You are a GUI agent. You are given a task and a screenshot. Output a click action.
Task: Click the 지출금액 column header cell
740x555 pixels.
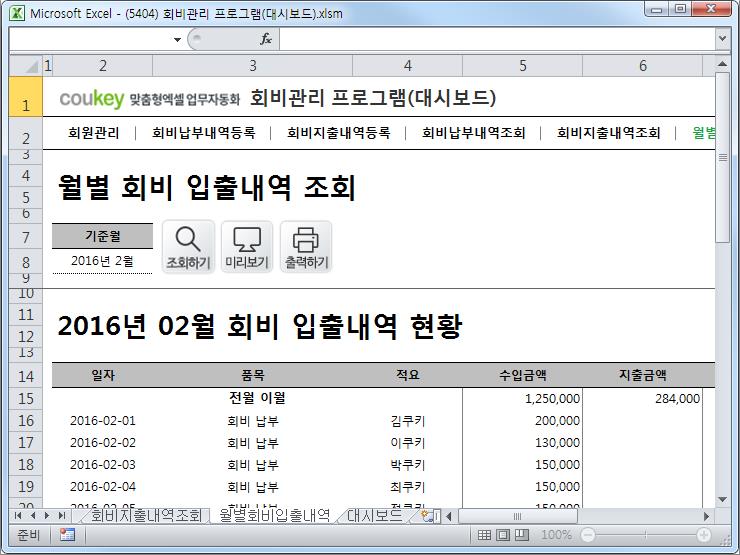click(642, 375)
